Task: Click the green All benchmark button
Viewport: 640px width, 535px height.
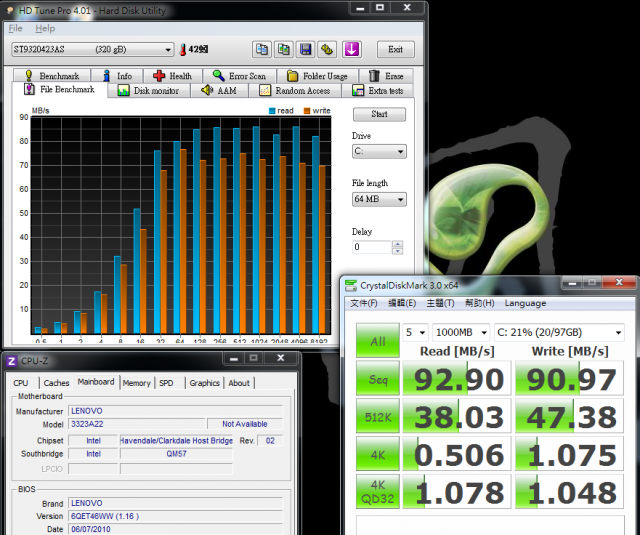Action: [378, 341]
